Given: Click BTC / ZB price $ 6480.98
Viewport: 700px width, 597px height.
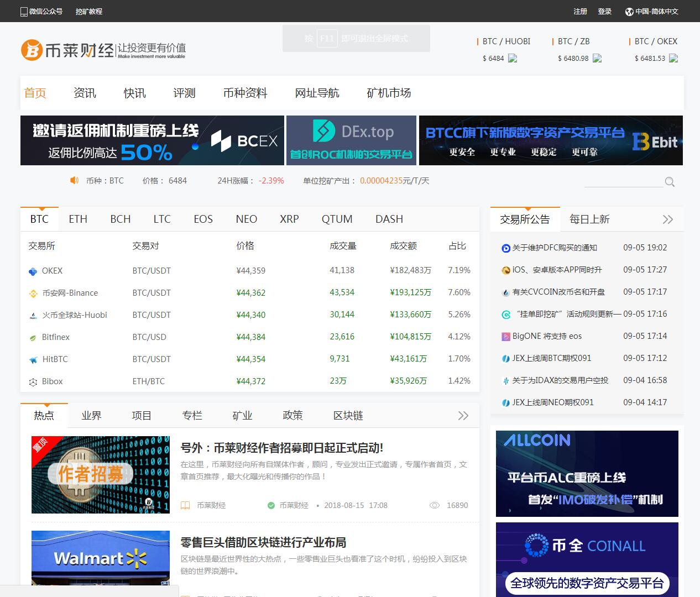Looking at the screenshot, I should coord(573,58).
